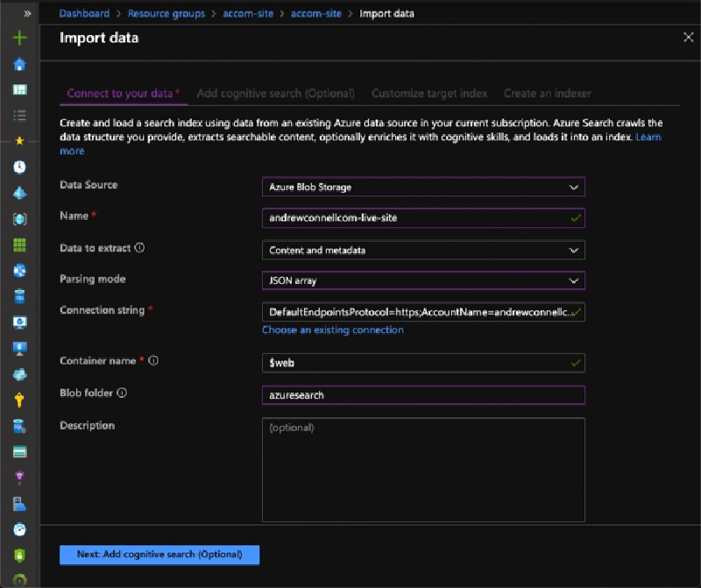Open the green shield Security icon

tap(19, 556)
